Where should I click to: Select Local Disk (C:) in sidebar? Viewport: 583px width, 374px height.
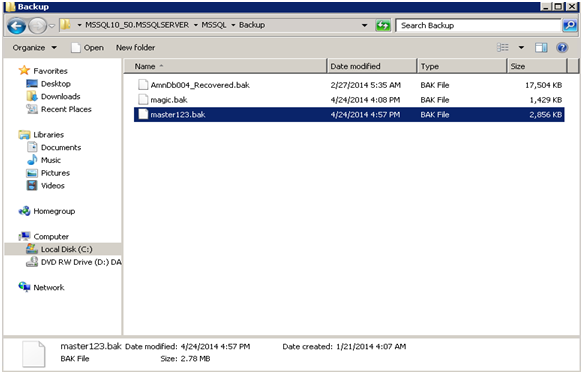point(63,249)
